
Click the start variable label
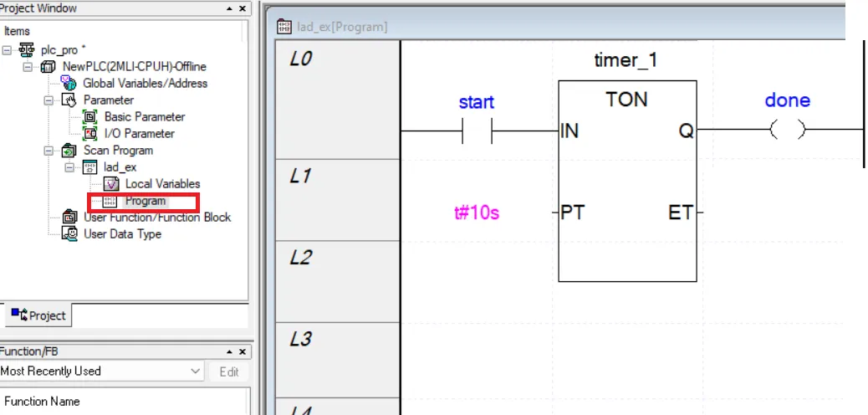pos(477,102)
